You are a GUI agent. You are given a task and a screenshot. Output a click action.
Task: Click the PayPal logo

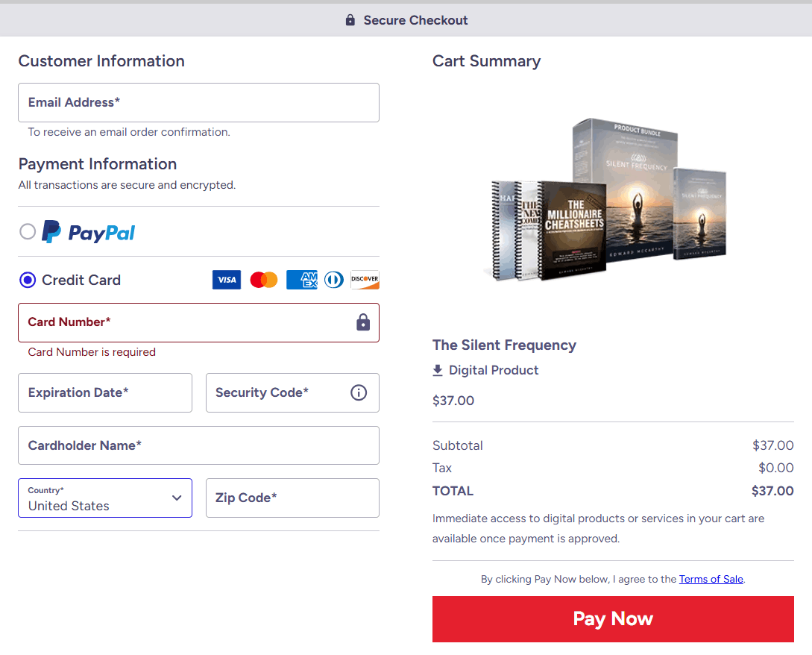pos(88,232)
